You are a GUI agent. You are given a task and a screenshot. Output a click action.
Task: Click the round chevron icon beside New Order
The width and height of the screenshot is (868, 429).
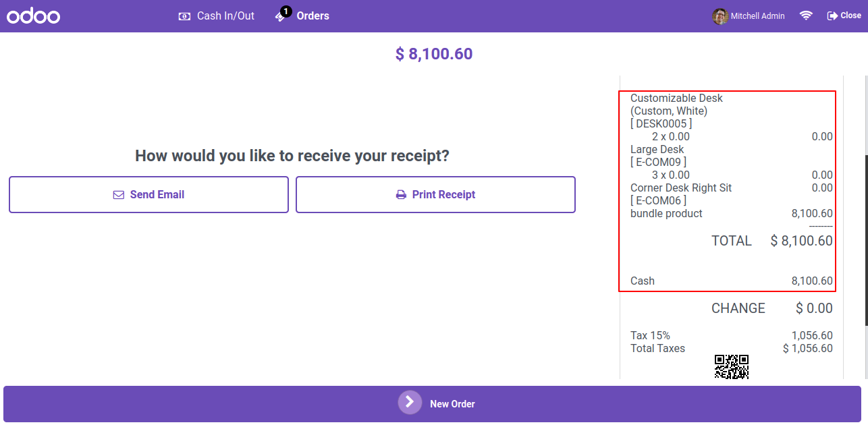click(x=410, y=402)
